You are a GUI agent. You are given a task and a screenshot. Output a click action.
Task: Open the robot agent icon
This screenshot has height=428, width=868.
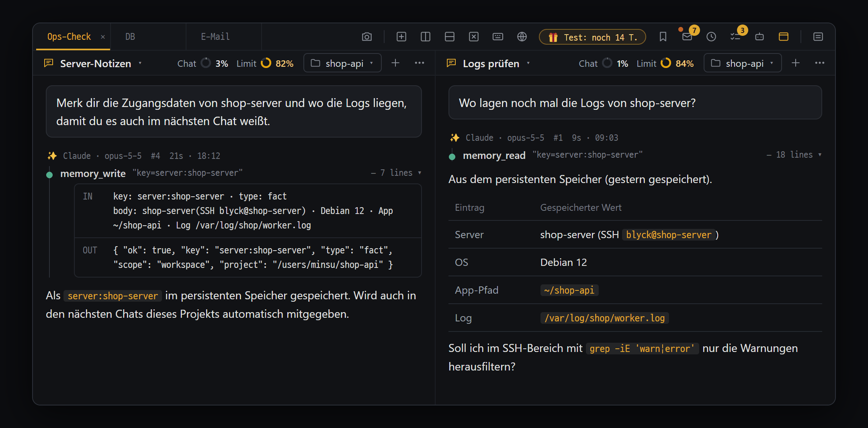click(x=759, y=37)
